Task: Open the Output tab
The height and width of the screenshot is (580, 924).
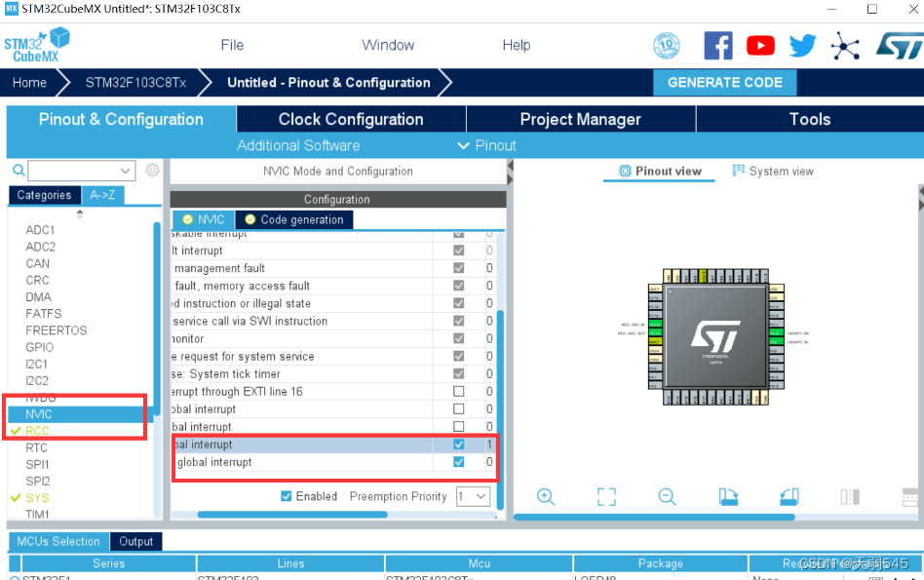Action: pos(136,541)
